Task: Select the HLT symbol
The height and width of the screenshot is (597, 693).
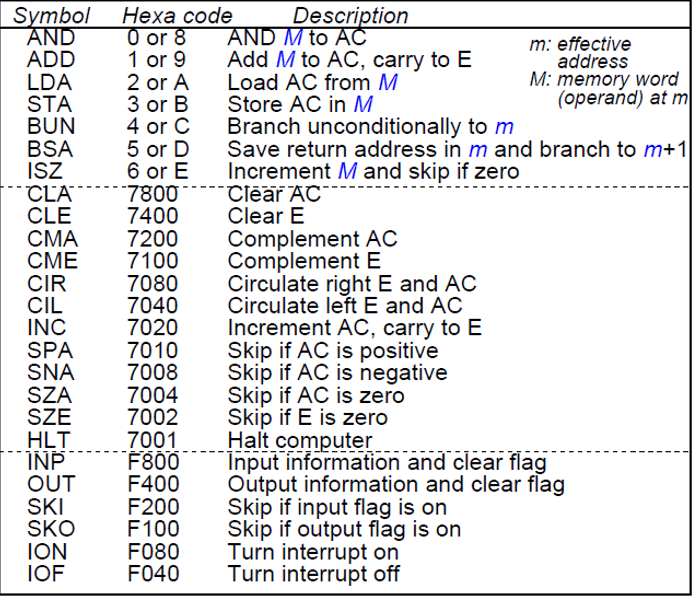Action: (48, 441)
